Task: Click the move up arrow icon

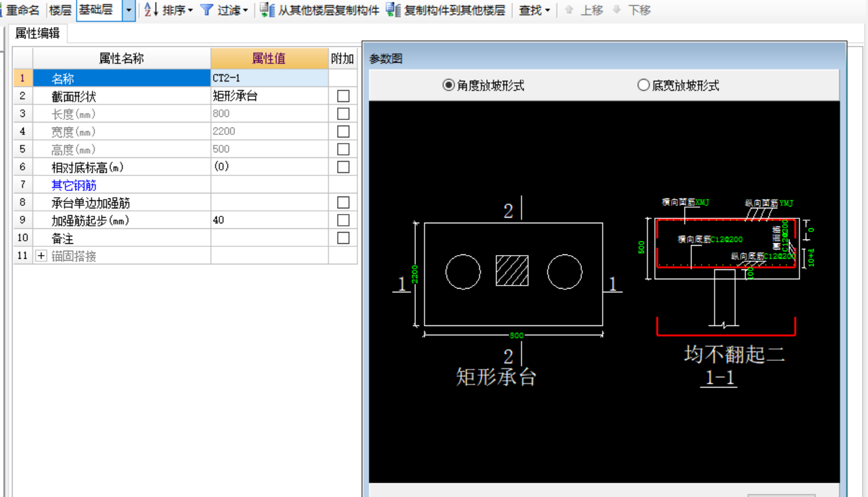Action: [x=568, y=10]
